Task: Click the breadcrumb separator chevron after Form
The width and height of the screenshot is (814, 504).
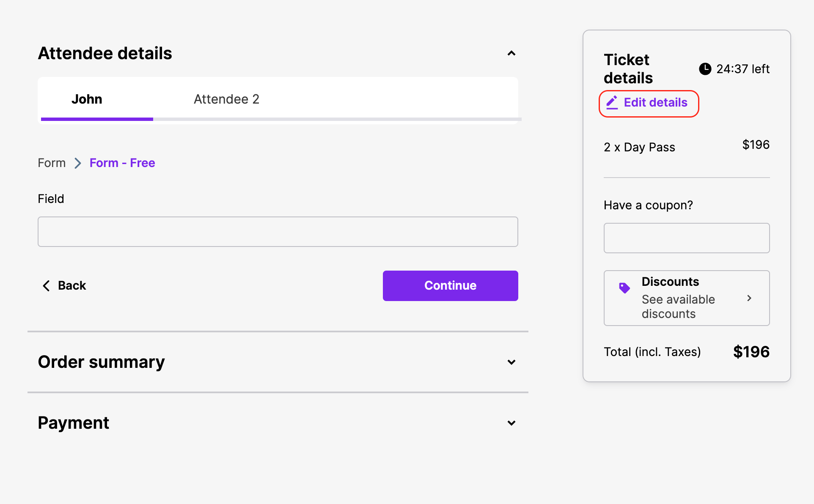Action: (78, 163)
